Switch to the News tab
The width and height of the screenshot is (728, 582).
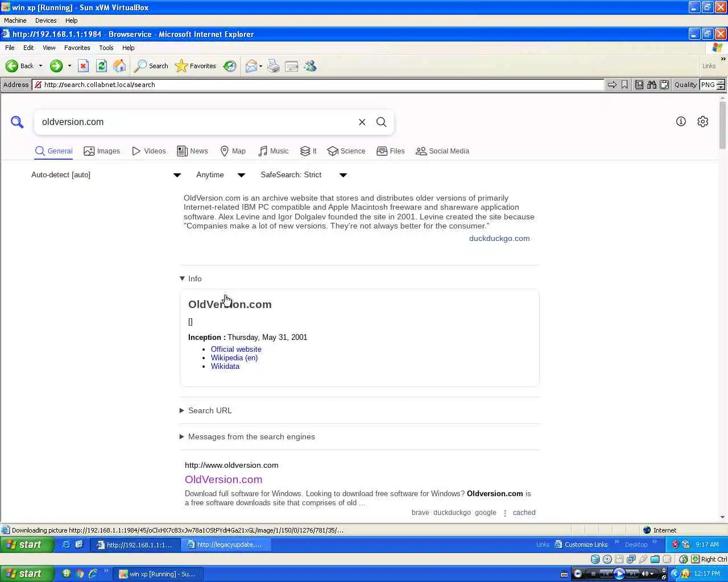(192, 151)
